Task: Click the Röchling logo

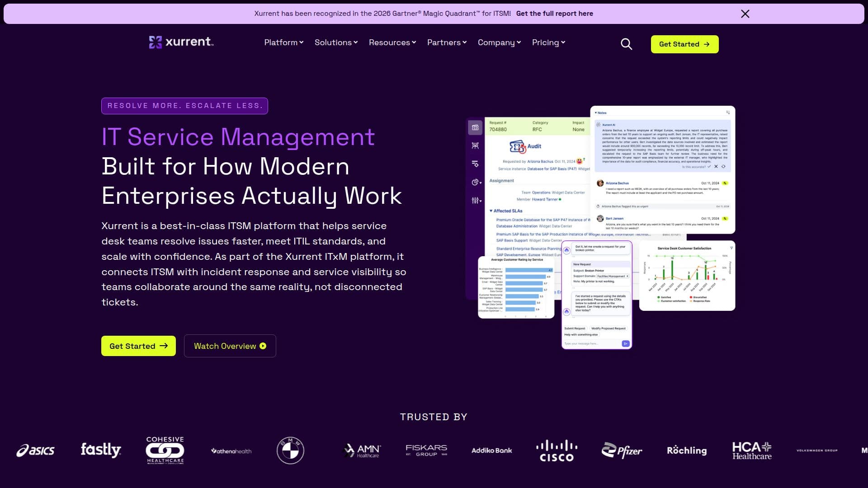Action: (687, 450)
